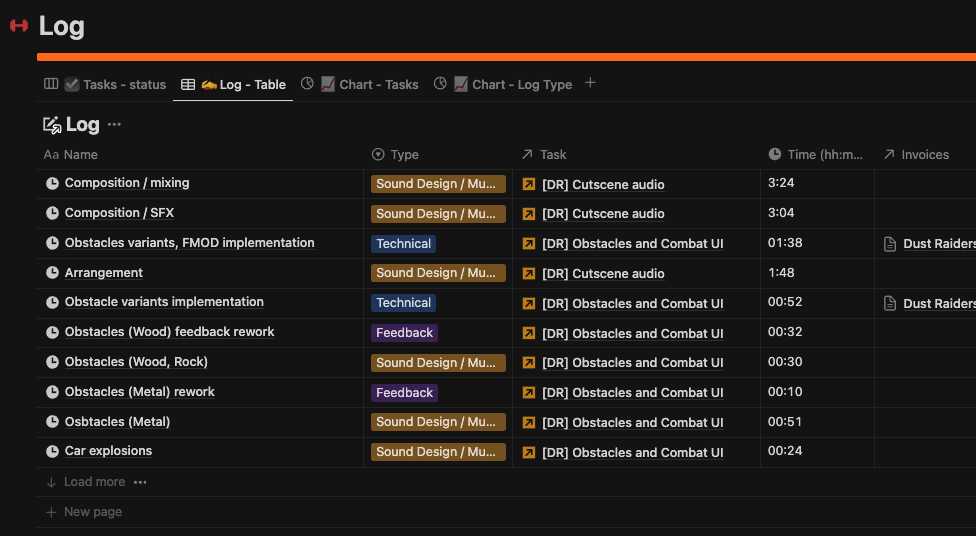Click the red dumbbell page icon
Image resolution: width=976 pixels, height=536 pixels.
(x=19, y=26)
